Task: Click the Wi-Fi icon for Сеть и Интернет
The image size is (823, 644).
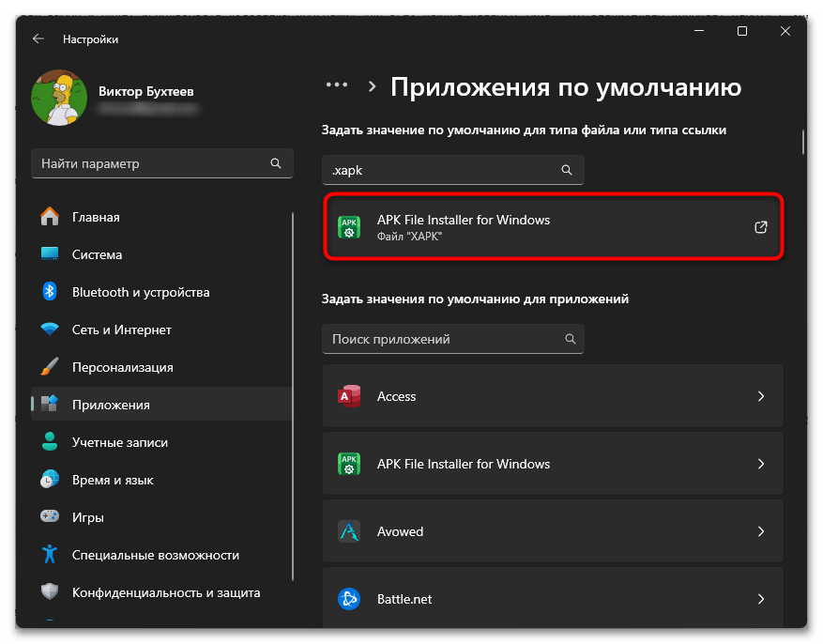Action: [x=50, y=330]
